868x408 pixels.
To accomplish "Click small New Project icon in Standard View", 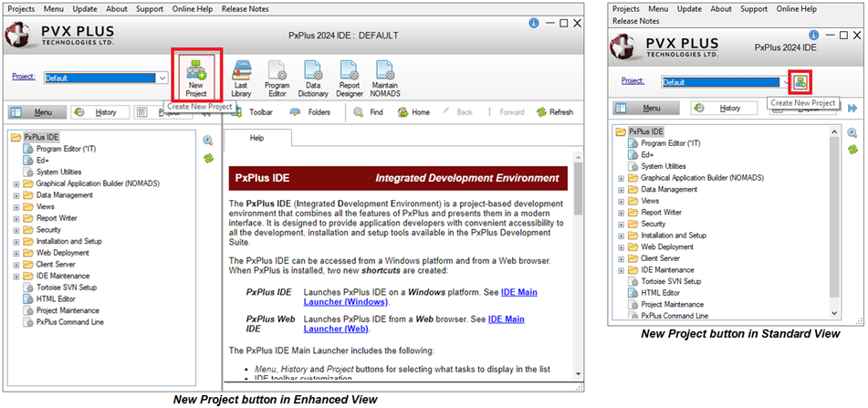I will (x=800, y=82).
